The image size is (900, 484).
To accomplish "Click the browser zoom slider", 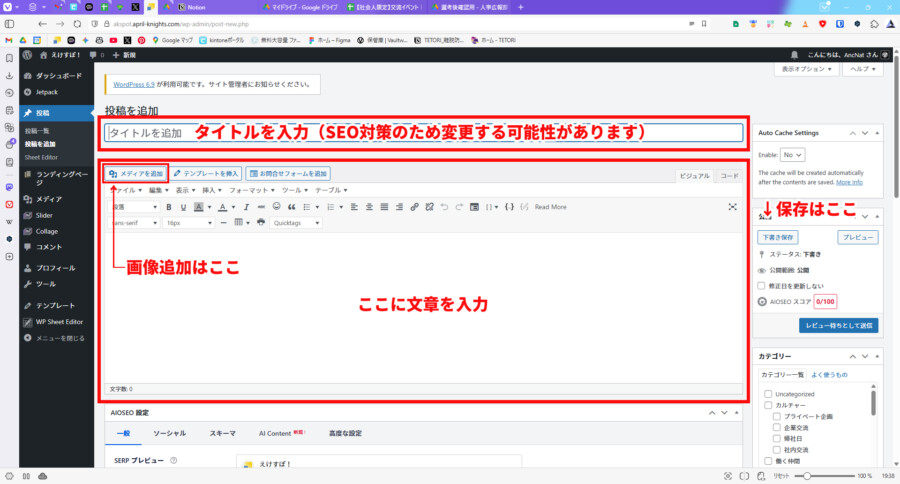I will point(825,476).
